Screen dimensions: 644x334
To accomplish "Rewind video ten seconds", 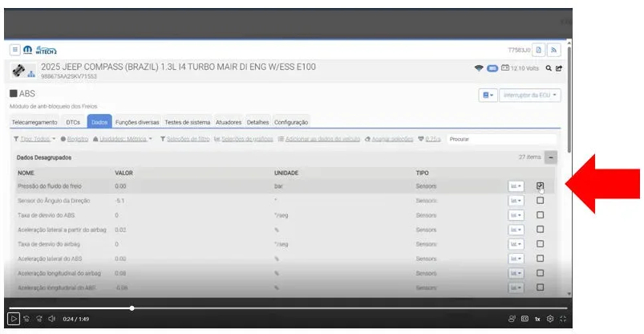I will tap(26, 319).
